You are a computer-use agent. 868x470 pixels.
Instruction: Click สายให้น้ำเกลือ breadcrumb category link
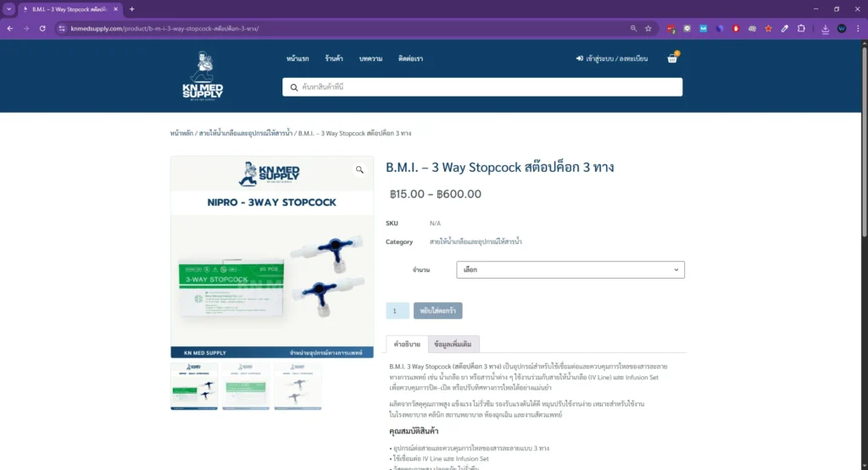245,133
